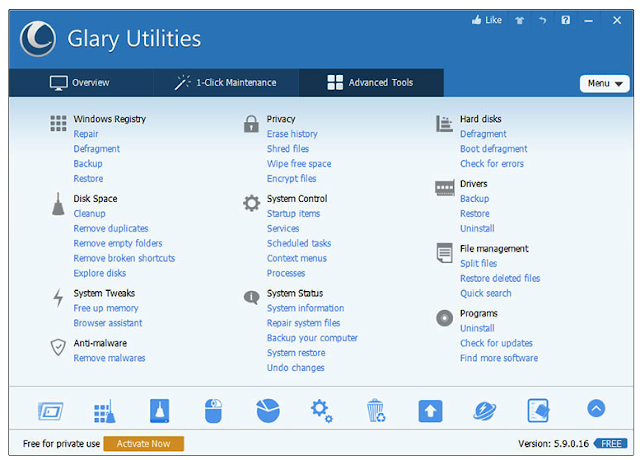This screenshot has height=460, width=640.
Task: Click the Glary Utilities crescent logo
Action: click(38, 39)
